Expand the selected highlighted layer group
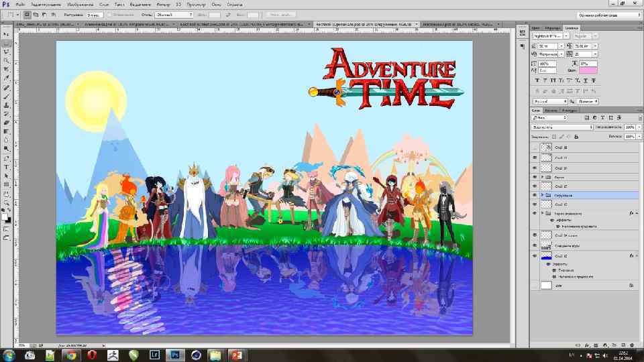The height and width of the screenshot is (362, 644). pyautogui.click(x=543, y=195)
